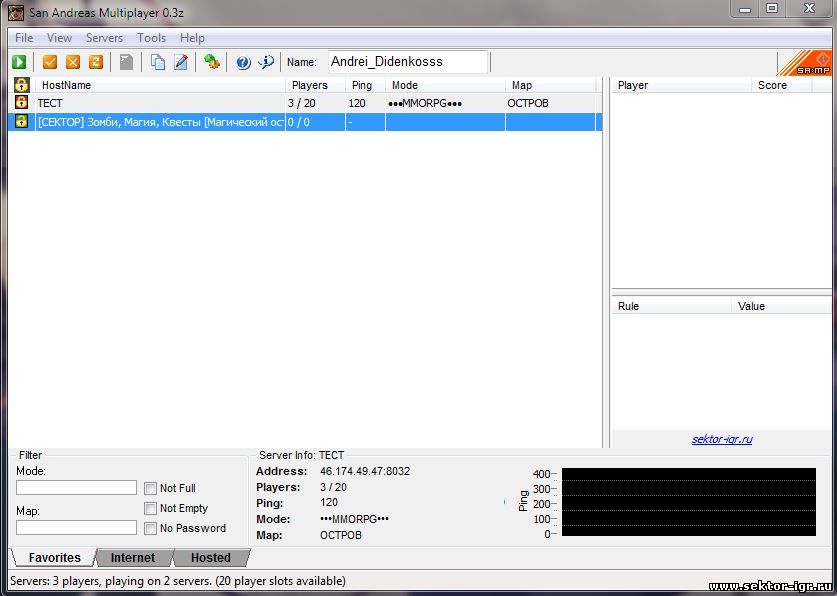This screenshot has width=837, height=596.
Task: Click the gray Master List Update icon
Action: pyautogui.click(x=127, y=62)
